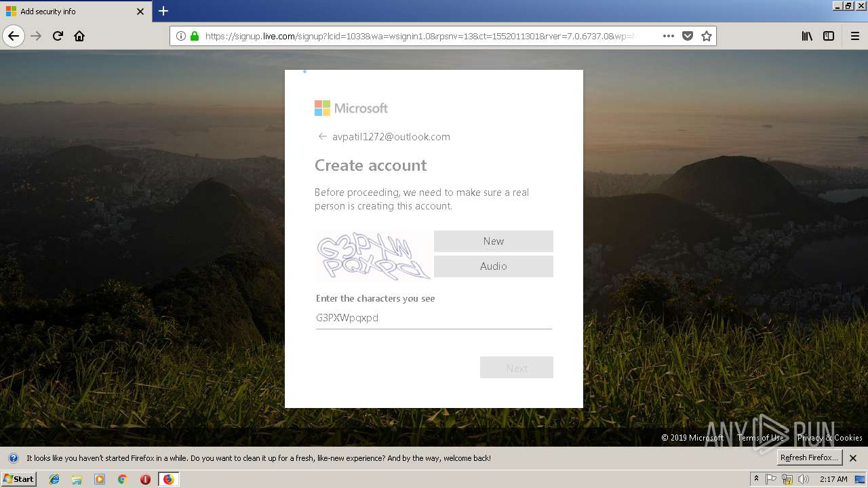Open the Firefox hamburger menu

854,36
